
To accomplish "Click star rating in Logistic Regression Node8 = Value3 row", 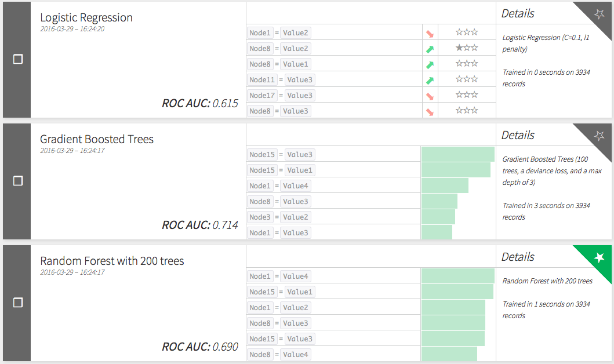I will click(467, 110).
